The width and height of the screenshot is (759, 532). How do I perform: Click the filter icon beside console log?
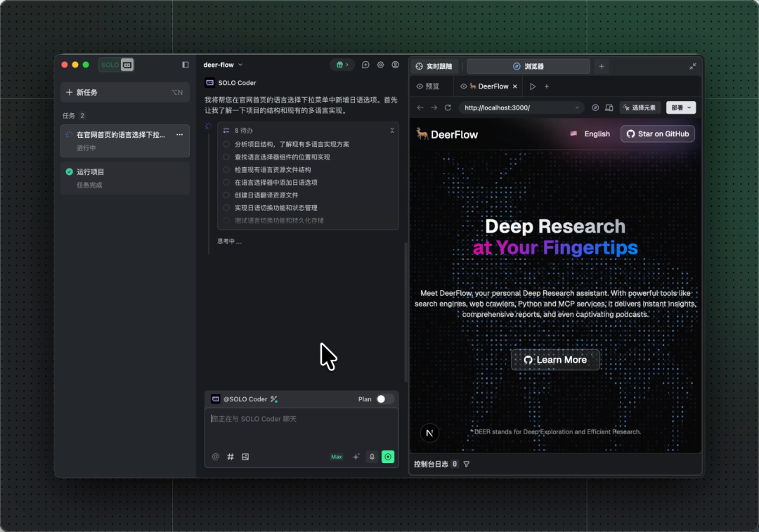[x=467, y=464]
